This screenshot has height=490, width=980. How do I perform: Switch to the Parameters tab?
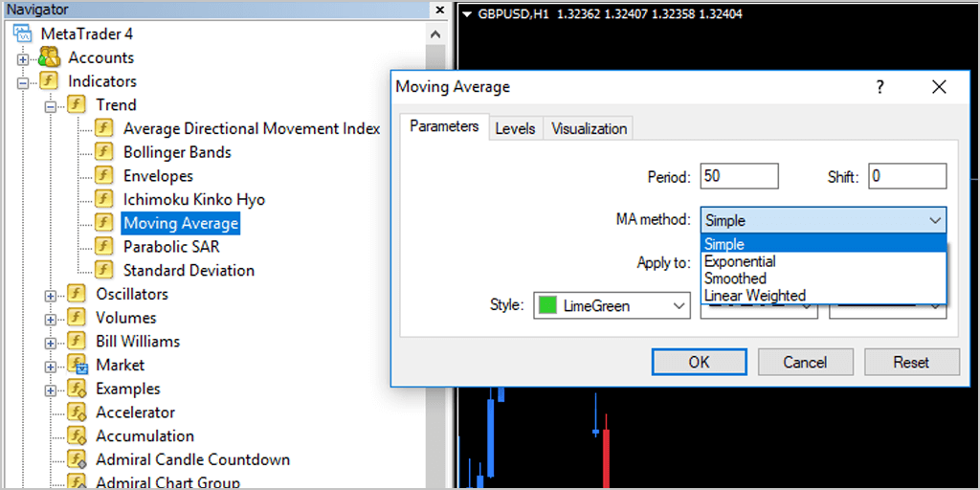(444, 127)
